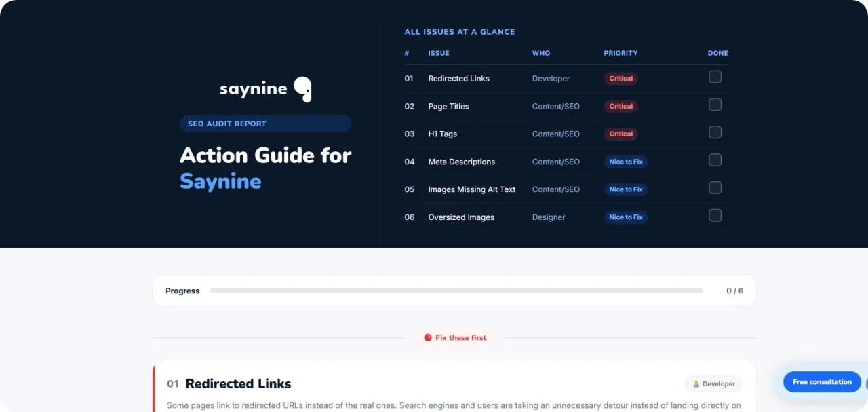Select the H1 Tags issue row
Screen dimensions: 868x412
pos(566,134)
